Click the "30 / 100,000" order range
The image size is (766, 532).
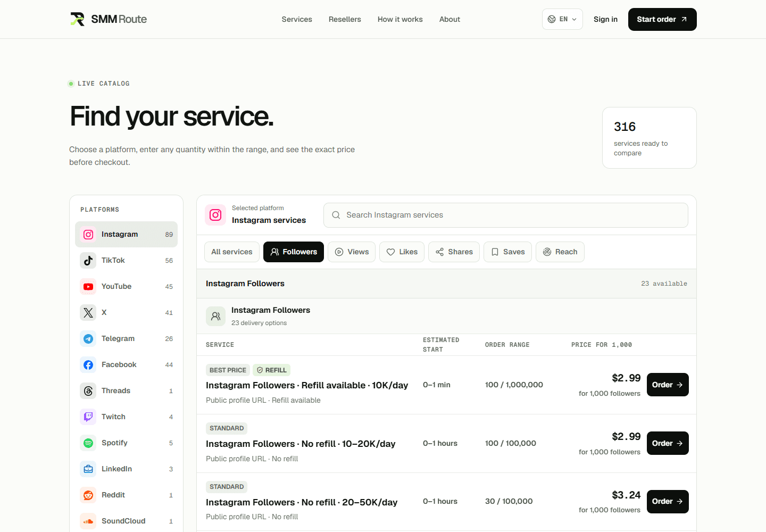509,501
